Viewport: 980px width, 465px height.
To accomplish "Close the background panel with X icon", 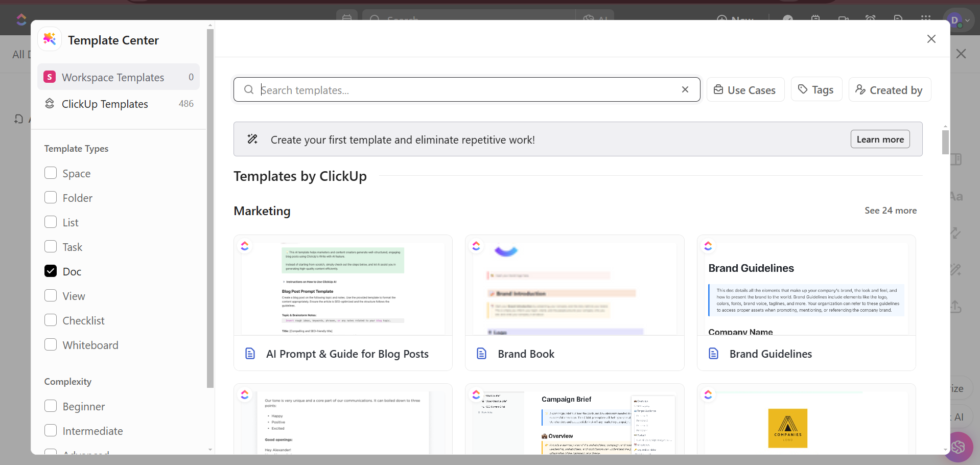I will pyautogui.click(x=961, y=54).
